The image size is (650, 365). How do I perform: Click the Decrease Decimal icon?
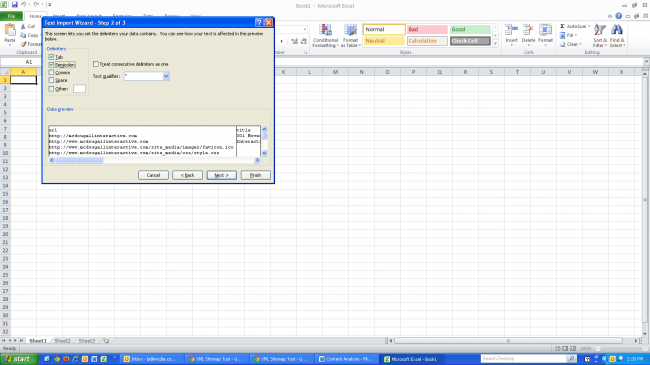pos(303,41)
